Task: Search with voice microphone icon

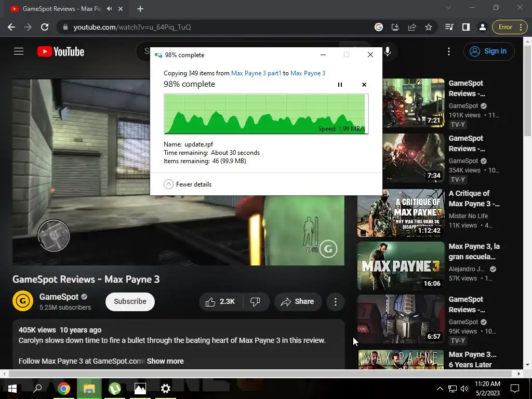Action: [x=388, y=51]
